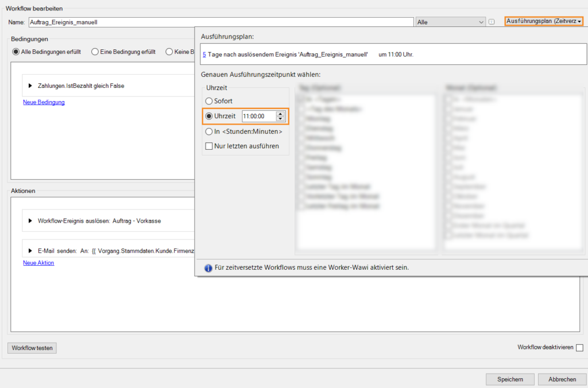Select the 'In <Stunden:Minuten>' radio button
The height and width of the screenshot is (388, 588).
[209, 131]
